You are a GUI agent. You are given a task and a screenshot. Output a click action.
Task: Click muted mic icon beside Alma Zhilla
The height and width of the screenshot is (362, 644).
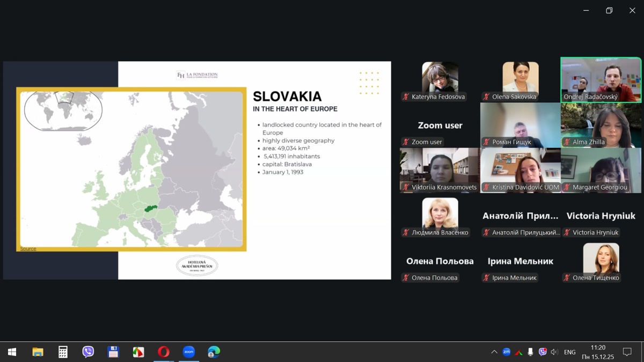pyautogui.click(x=567, y=142)
